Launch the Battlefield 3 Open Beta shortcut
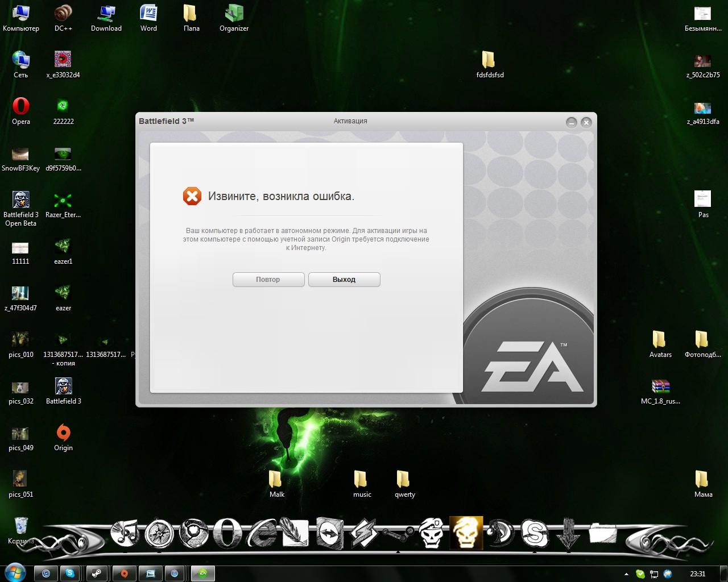Screen dimensions: 728x582 coord(21,209)
